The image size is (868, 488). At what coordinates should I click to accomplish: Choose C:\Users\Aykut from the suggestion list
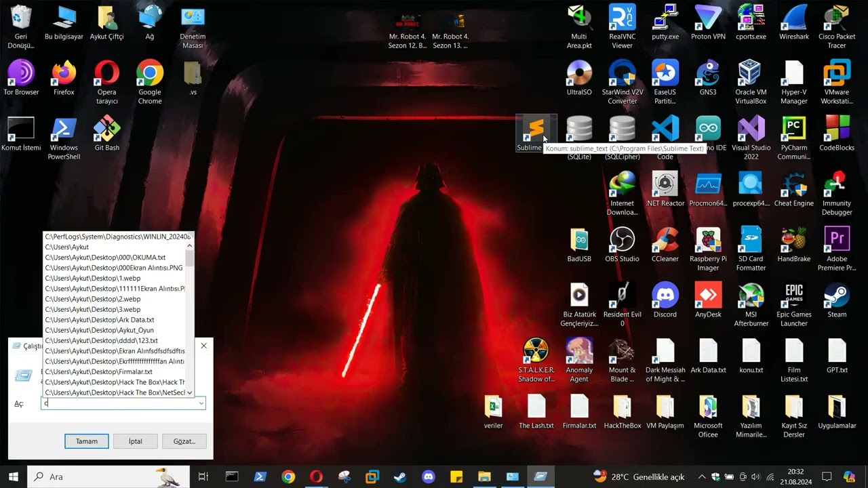(x=115, y=247)
